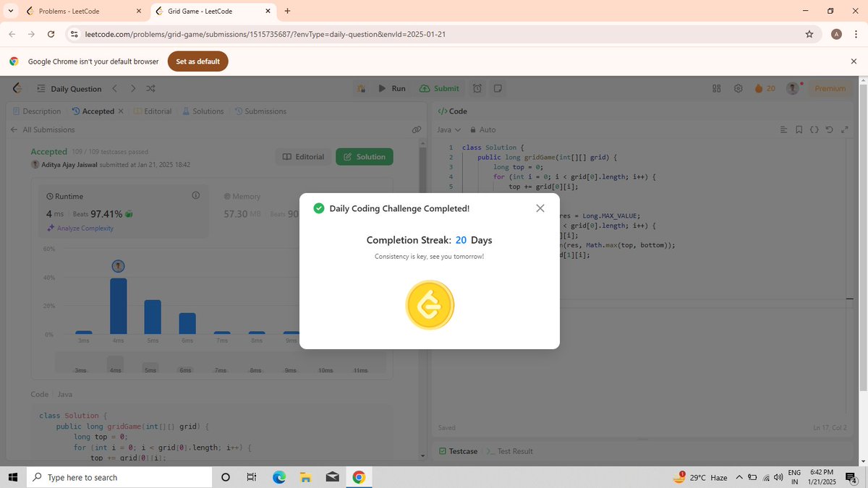Open Microsoft Edge from taskbar

click(x=279, y=477)
